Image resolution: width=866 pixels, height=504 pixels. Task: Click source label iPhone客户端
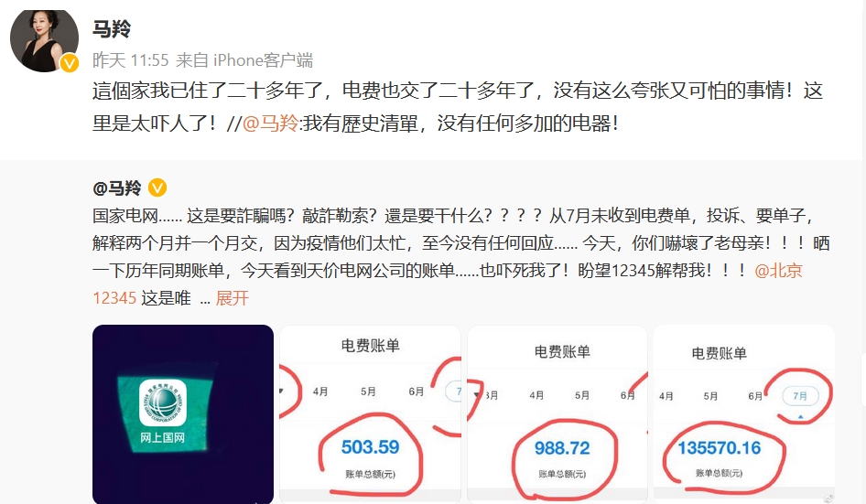(263, 59)
